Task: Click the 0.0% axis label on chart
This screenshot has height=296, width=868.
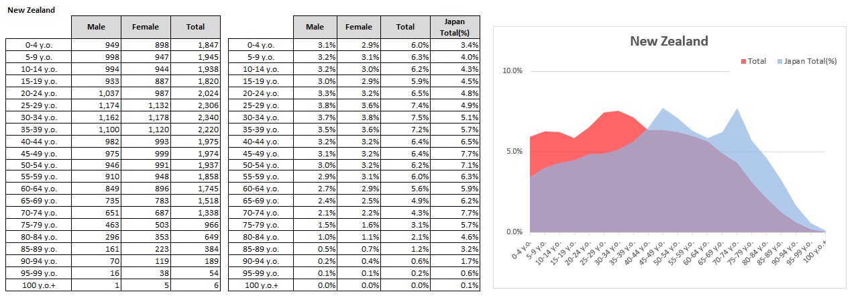Action: [x=514, y=232]
